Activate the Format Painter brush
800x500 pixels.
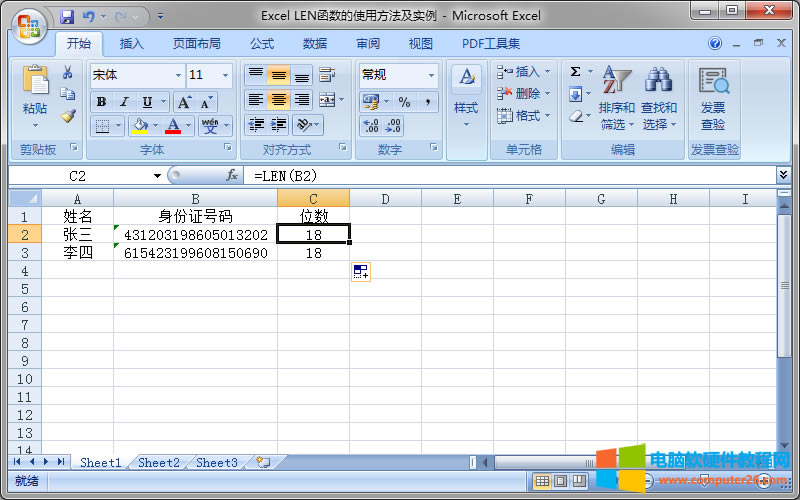tap(67, 116)
